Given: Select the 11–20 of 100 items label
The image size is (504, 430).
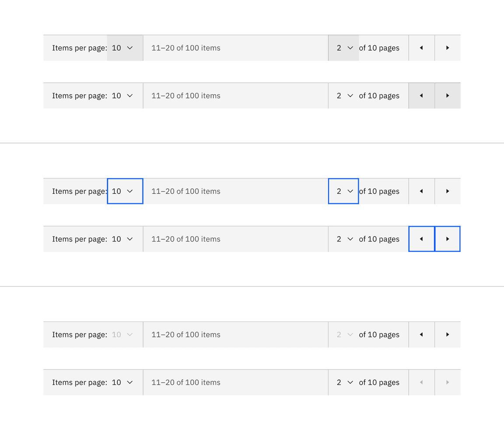Looking at the screenshot, I should tap(185, 48).
